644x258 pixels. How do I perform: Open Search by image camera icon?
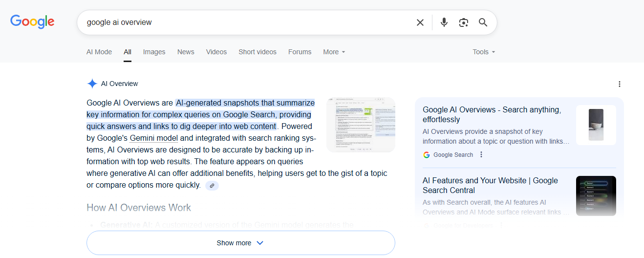click(464, 22)
